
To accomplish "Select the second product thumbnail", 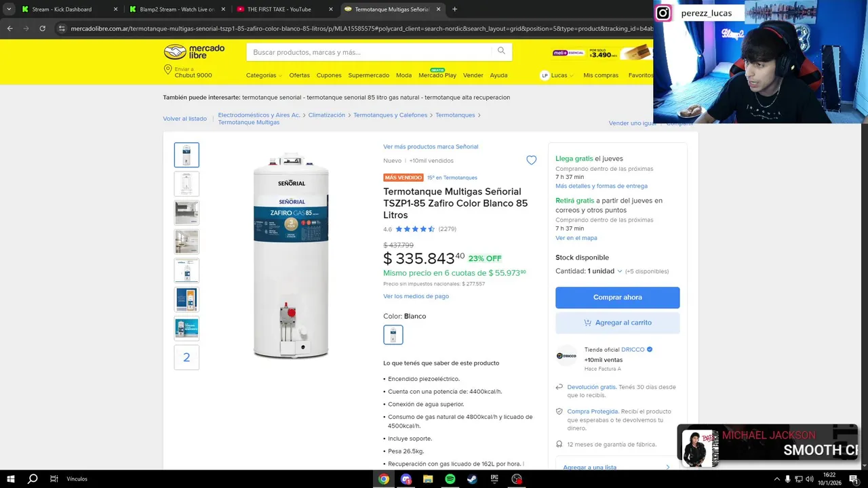I will pyautogui.click(x=186, y=184).
